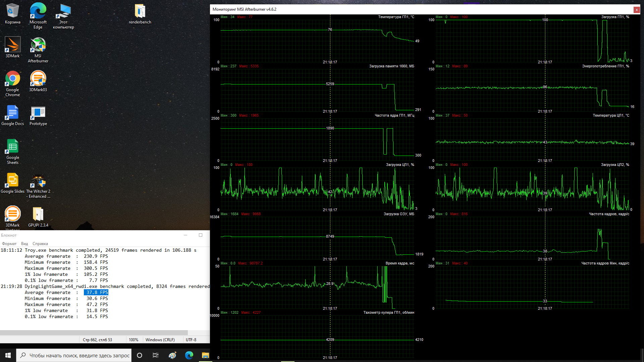This screenshot has width=644, height=362.
Task: Open the Формат menu in Notepad
Action: tap(9, 244)
